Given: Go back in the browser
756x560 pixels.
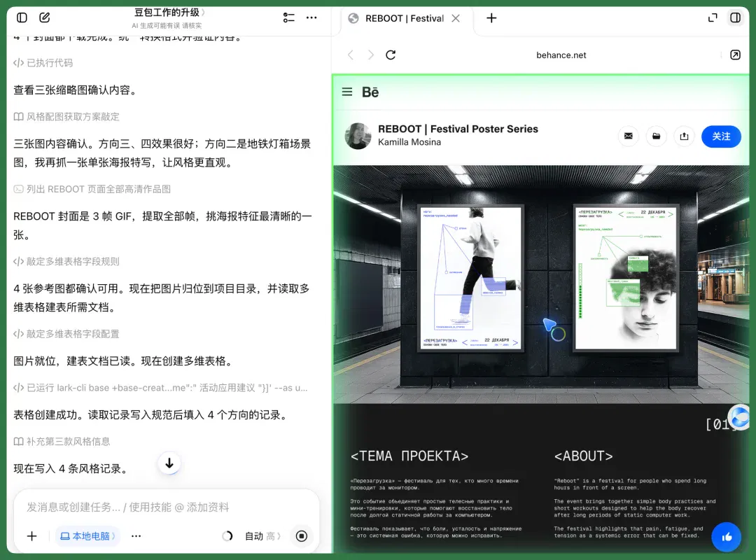Looking at the screenshot, I should click(351, 55).
